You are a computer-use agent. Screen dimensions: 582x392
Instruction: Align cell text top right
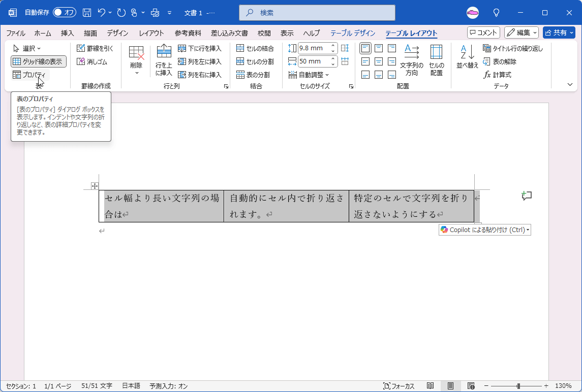tap(391, 48)
